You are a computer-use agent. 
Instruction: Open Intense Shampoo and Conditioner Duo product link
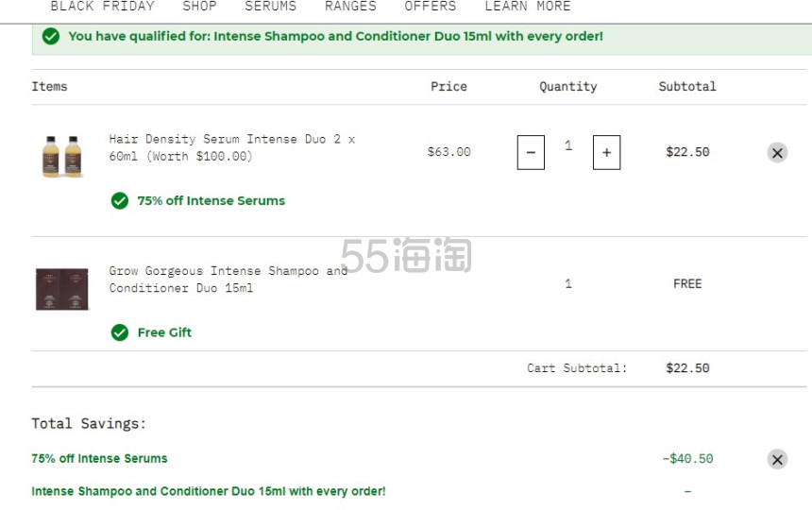coord(228,280)
